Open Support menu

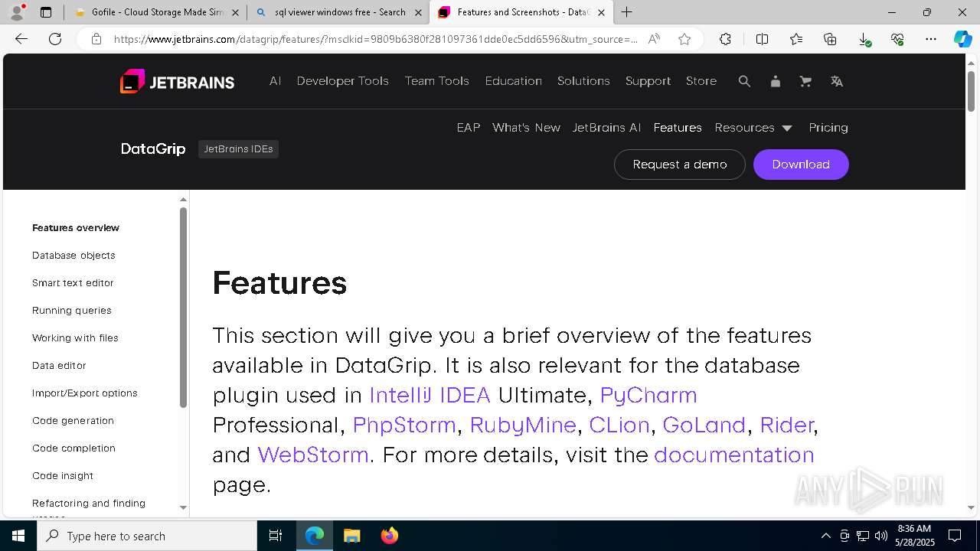click(x=648, y=81)
